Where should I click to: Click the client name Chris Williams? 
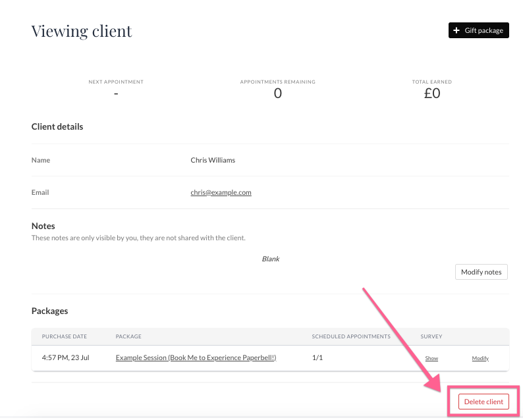(x=213, y=160)
